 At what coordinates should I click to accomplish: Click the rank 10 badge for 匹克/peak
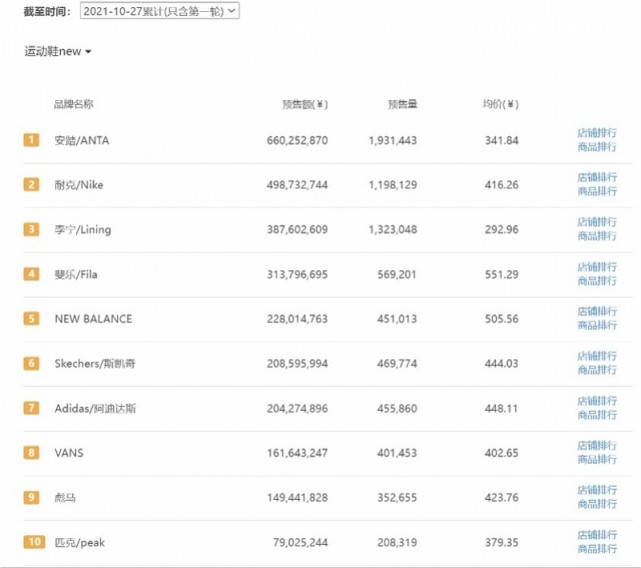pos(34,542)
